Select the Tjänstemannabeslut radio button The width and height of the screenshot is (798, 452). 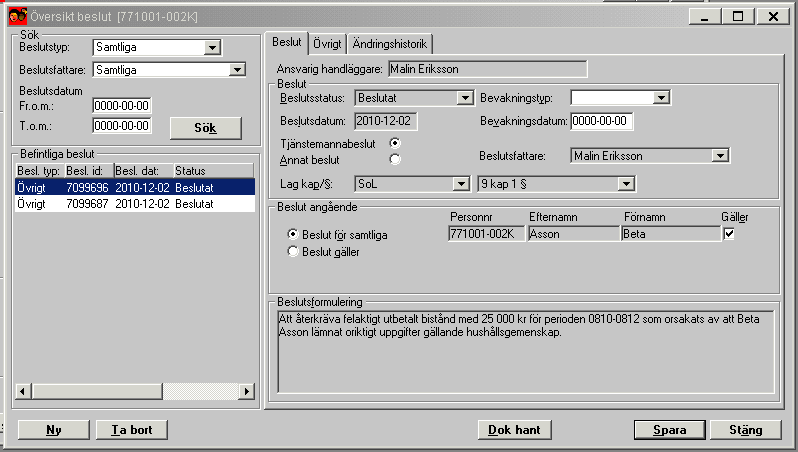(395, 143)
